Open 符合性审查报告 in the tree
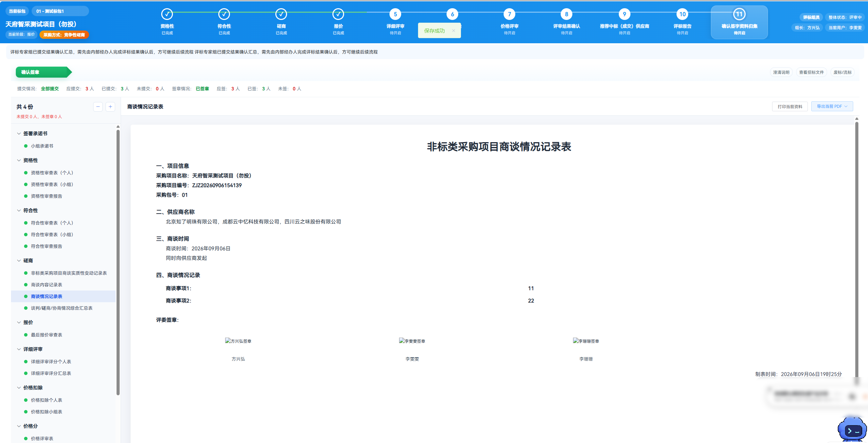The height and width of the screenshot is (443, 868). pyautogui.click(x=46, y=246)
